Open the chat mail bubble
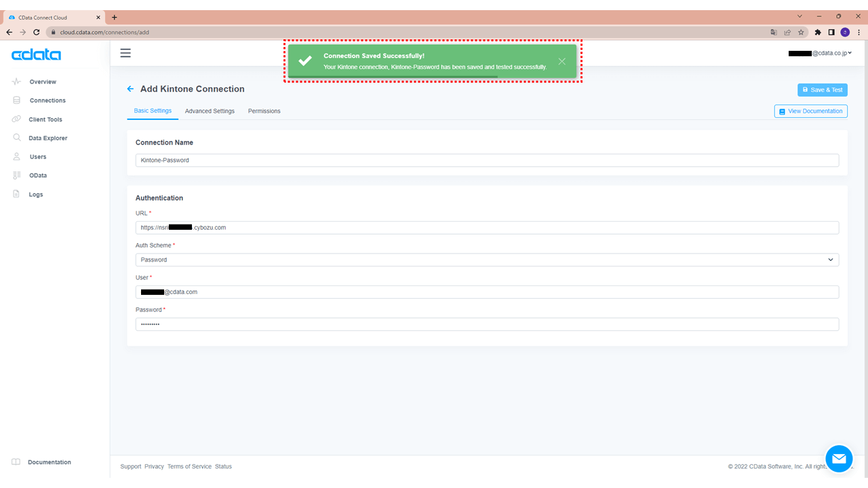The width and height of the screenshot is (868, 488). pyautogui.click(x=839, y=459)
